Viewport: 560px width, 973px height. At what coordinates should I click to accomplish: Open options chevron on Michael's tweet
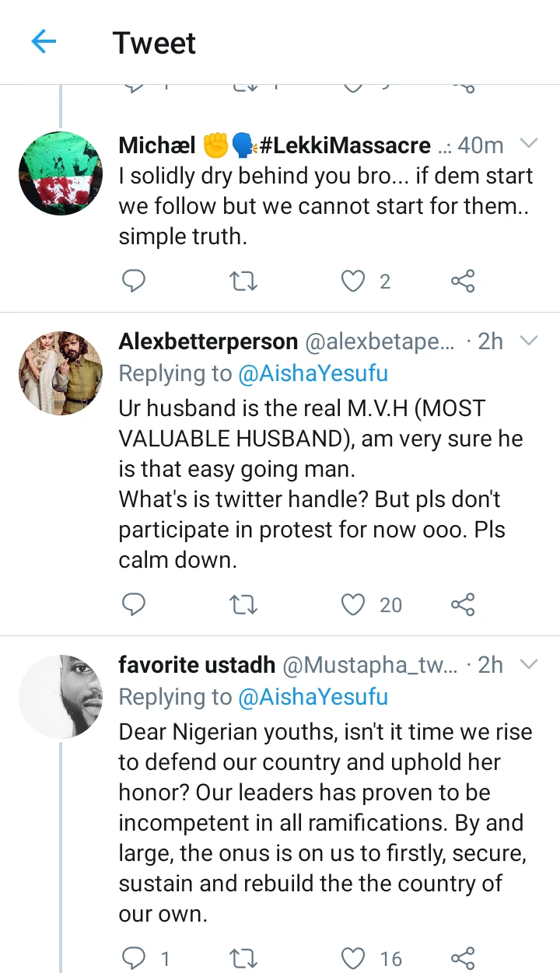tap(528, 144)
